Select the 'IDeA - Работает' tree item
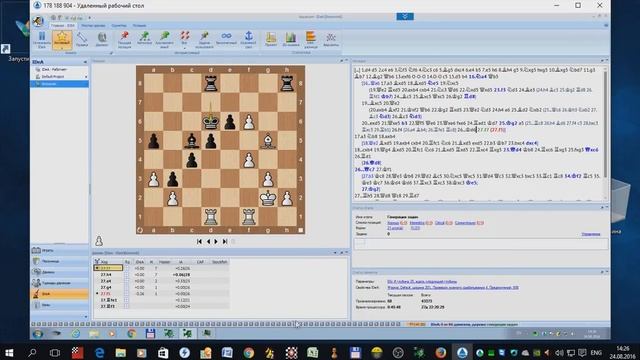Viewport: 640px width, 360px height. (x=55, y=69)
